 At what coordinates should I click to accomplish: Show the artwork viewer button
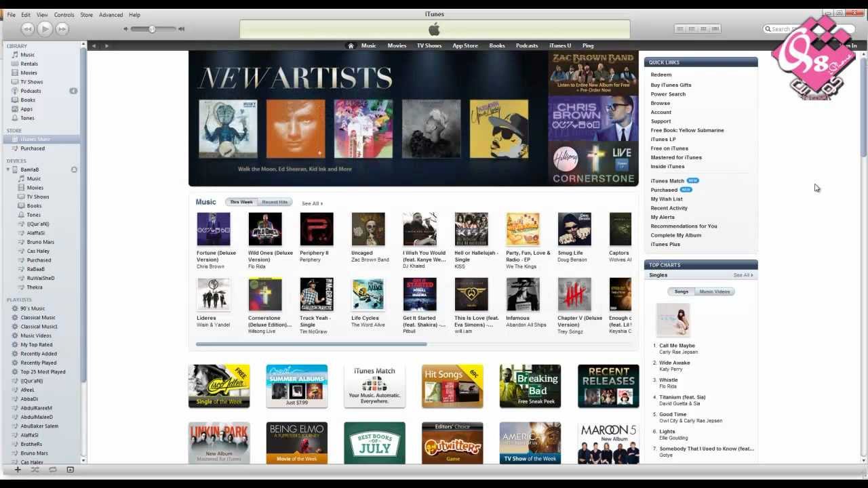(x=70, y=469)
